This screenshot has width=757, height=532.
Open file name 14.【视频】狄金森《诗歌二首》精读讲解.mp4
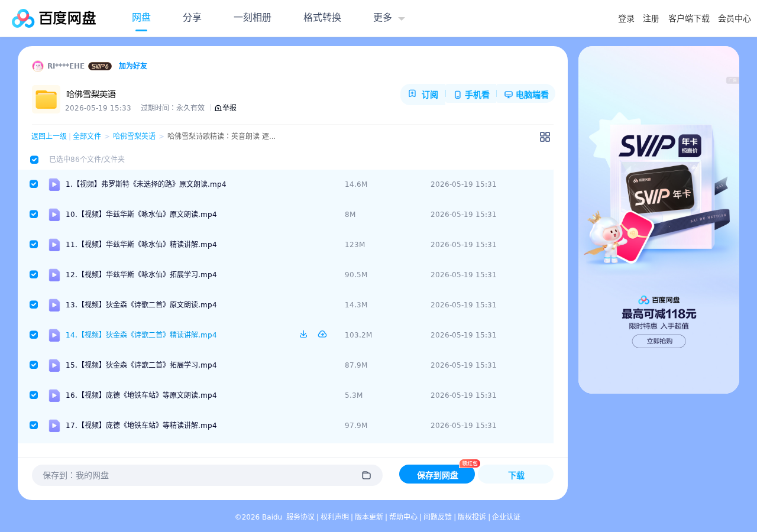[x=141, y=335]
